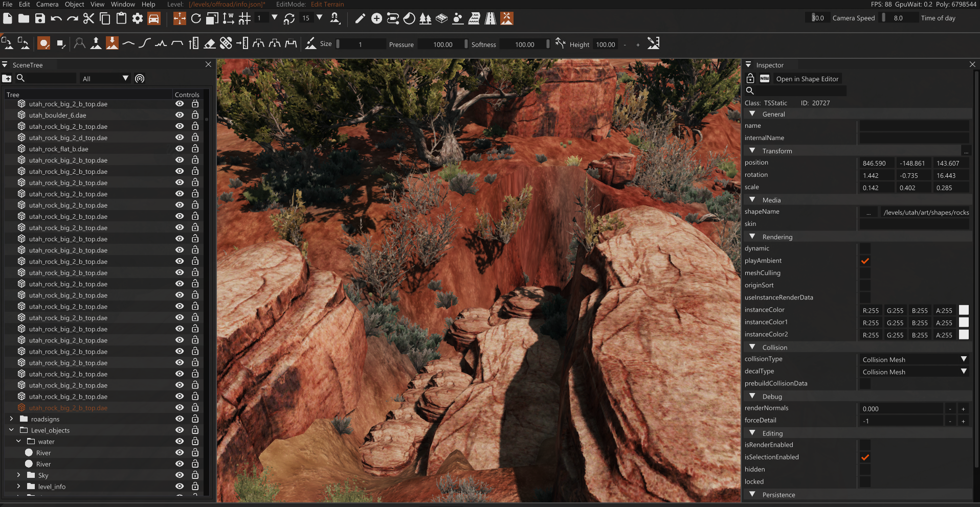Click add-folder icon in SceneTree
Image resolution: width=980 pixels, height=507 pixels.
[x=7, y=78]
